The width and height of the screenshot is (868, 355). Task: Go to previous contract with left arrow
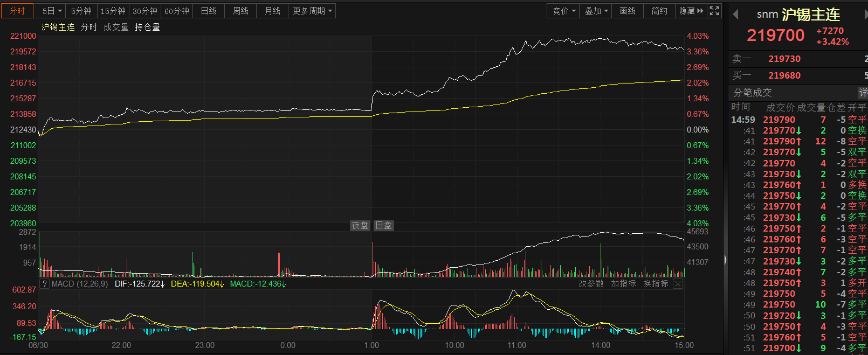(x=735, y=15)
